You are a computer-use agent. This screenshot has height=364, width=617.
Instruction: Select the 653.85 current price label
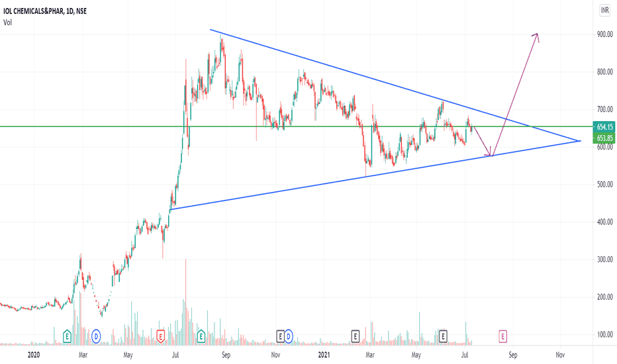pos(604,138)
